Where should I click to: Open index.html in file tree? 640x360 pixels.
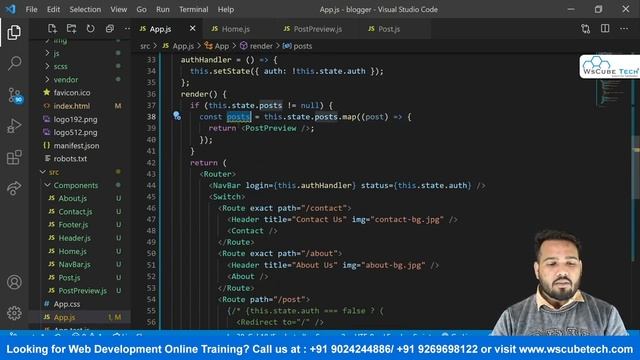71,106
